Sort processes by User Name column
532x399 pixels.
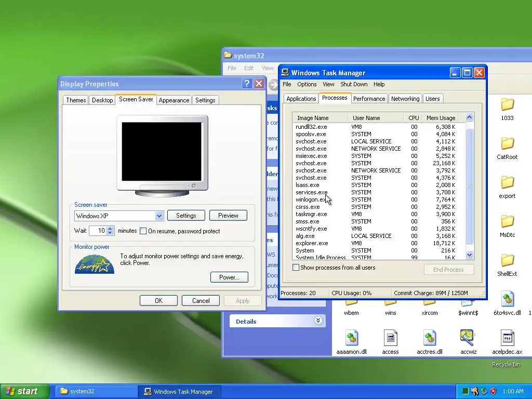pyautogui.click(x=376, y=118)
